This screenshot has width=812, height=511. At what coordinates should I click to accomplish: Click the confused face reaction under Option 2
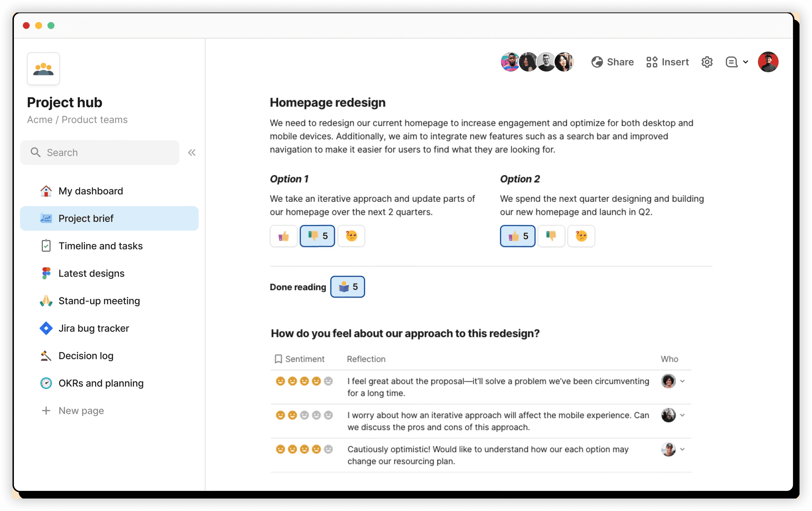click(581, 236)
